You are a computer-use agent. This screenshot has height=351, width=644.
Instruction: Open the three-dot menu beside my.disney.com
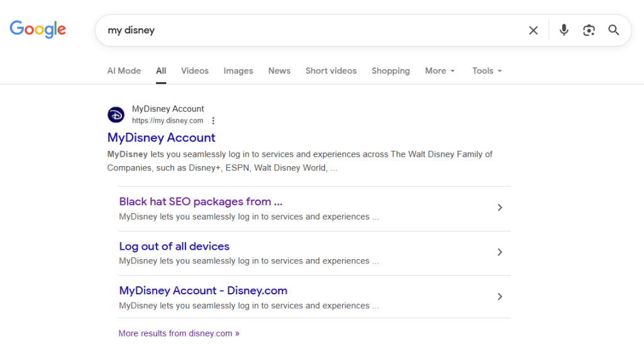[213, 121]
